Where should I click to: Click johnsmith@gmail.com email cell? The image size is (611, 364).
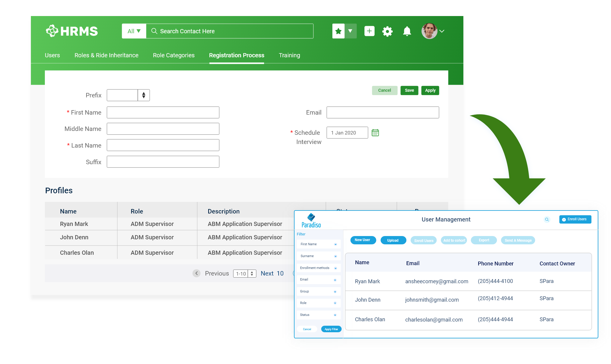(x=432, y=300)
